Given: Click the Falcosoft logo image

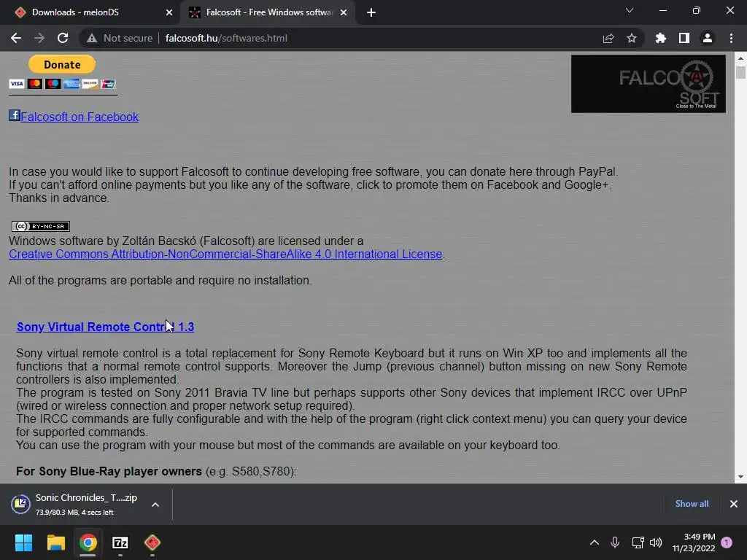Looking at the screenshot, I should tap(649, 84).
